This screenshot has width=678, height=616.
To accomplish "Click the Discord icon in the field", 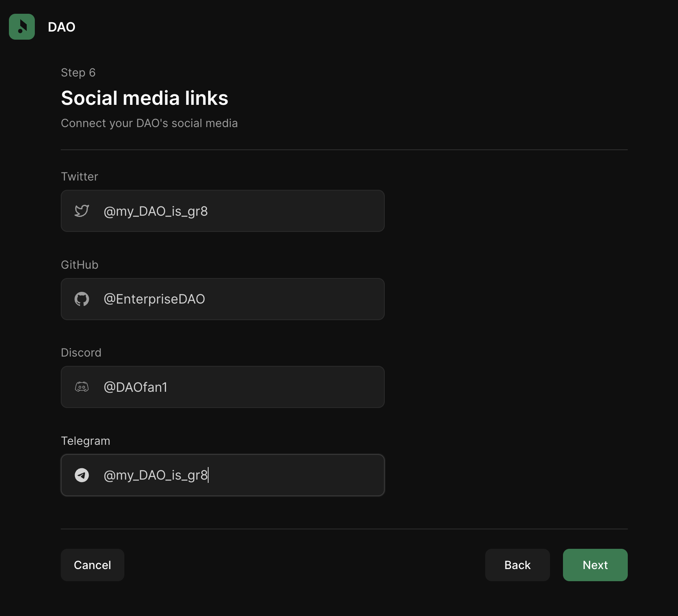I will coord(82,387).
